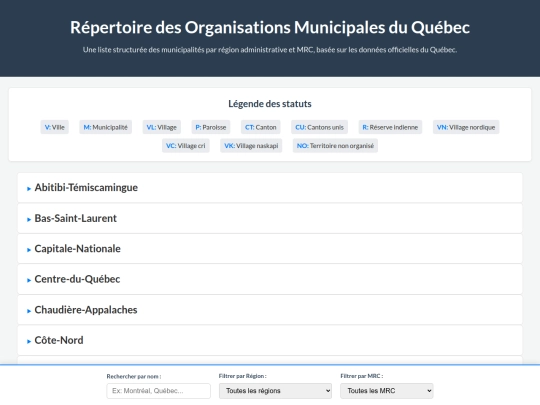
Task: Open the Filtrer par MRC dropdown
Action: pyautogui.click(x=387, y=391)
